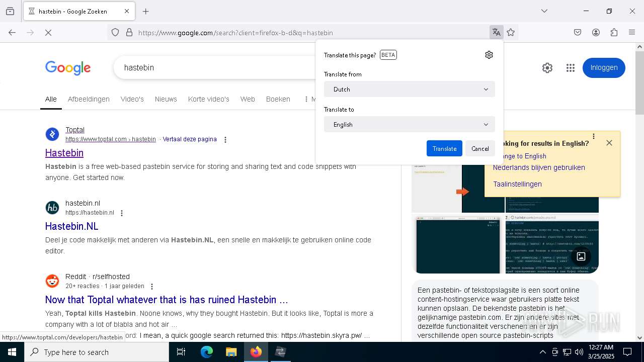
Task: Open Reddit result about Toptal ruining Hastebin
Action: [167, 300]
